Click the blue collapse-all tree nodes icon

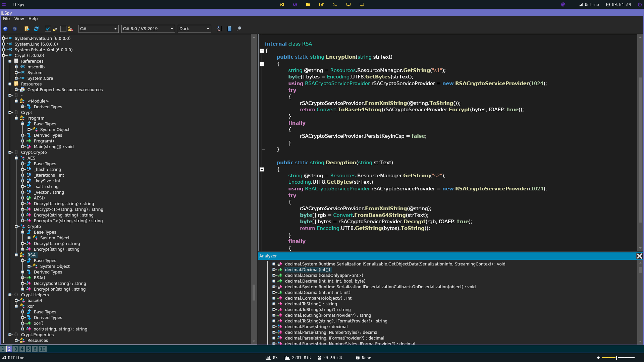(229, 29)
